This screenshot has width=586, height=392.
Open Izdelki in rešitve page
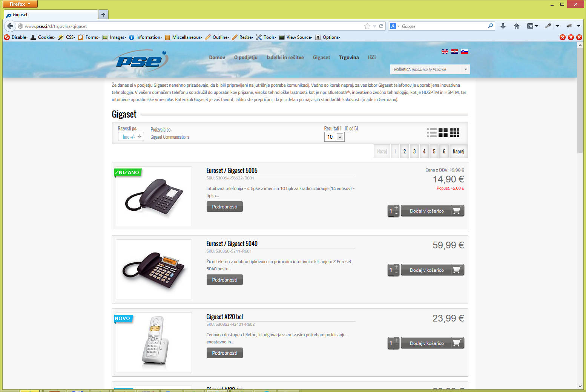(285, 58)
